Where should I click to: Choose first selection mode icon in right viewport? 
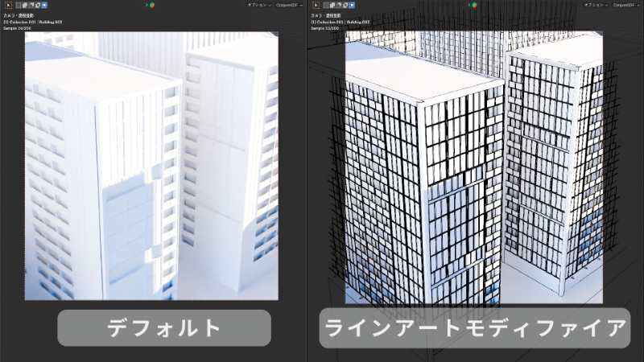pos(327,5)
